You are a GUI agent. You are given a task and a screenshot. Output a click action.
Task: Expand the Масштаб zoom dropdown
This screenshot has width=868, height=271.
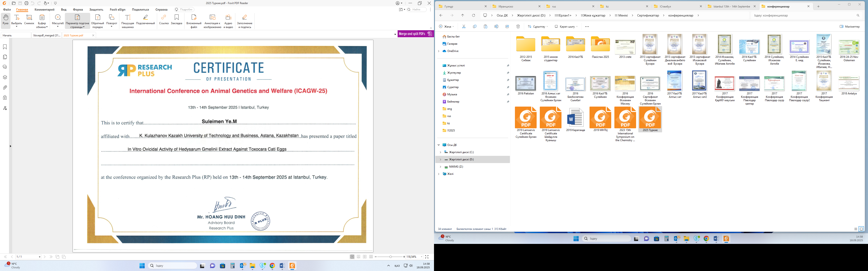tap(58, 27)
